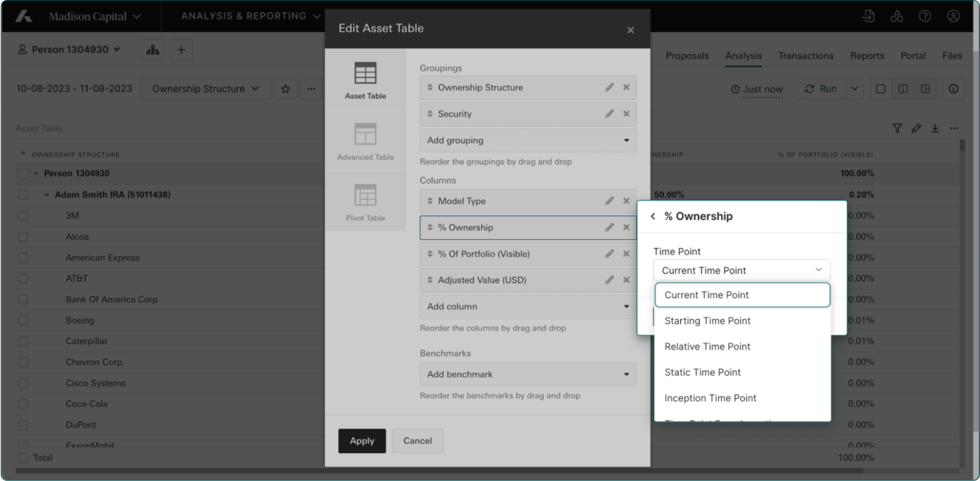Screen dimensions: 980x481
Task: Open the Add benchmark dropdown
Action: (x=528, y=374)
